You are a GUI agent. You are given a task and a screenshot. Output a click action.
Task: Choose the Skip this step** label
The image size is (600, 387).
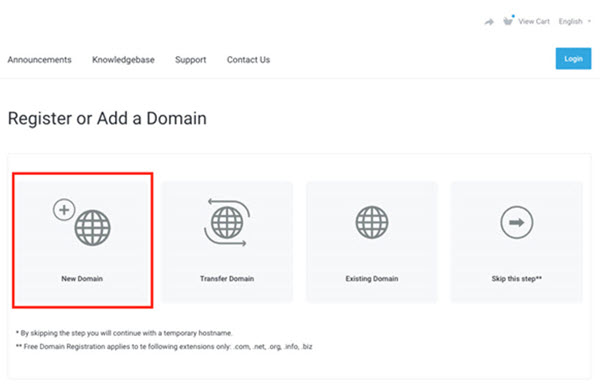[x=517, y=279]
